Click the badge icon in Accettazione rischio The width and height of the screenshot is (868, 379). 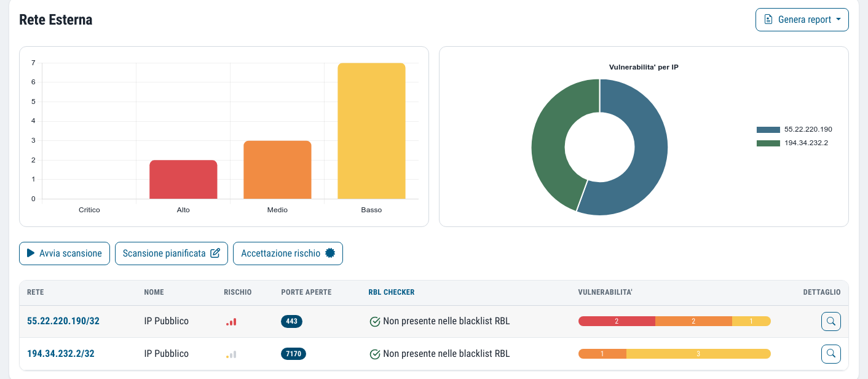pyautogui.click(x=330, y=253)
